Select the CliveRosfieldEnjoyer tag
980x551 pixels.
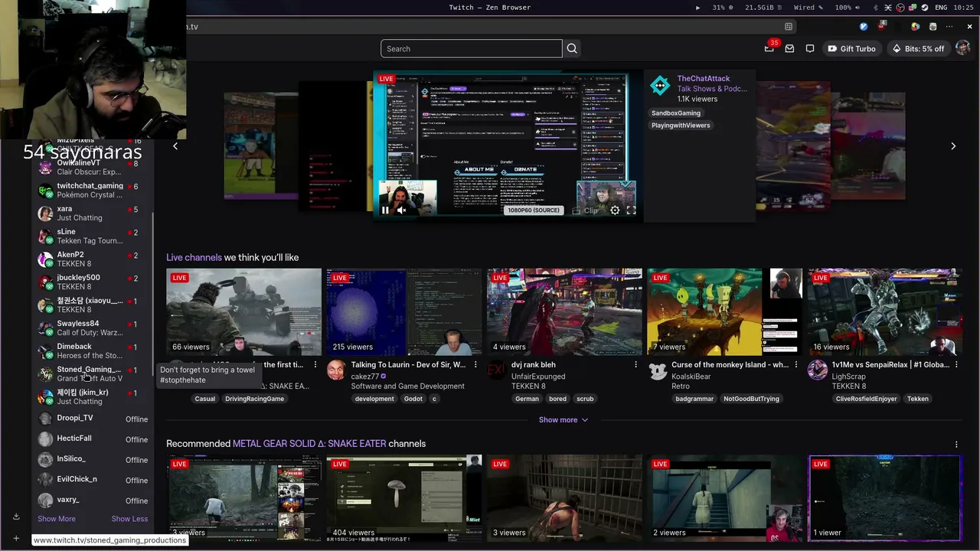point(867,399)
